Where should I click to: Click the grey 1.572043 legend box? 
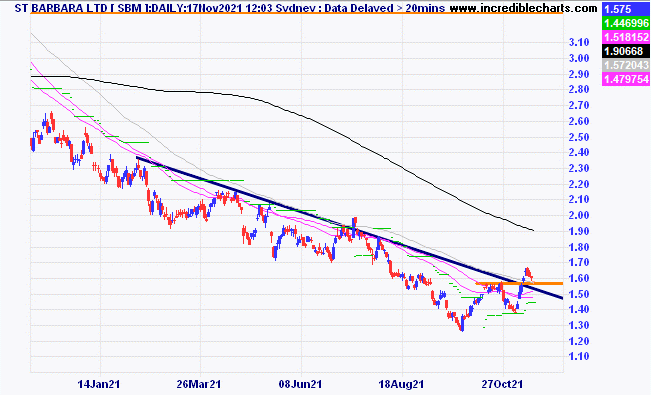626,65
